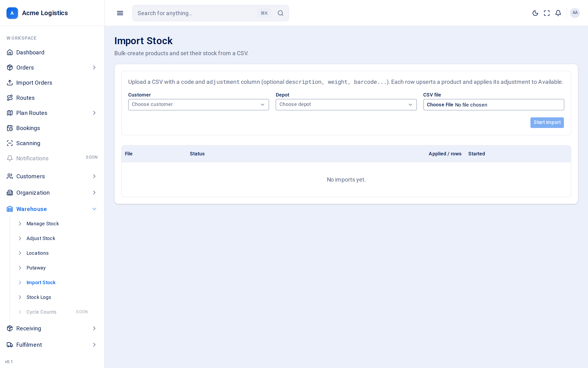Collapse the Warehouse submenu chevron
The width and height of the screenshot is (588, 368).
(x=94, y=209)
